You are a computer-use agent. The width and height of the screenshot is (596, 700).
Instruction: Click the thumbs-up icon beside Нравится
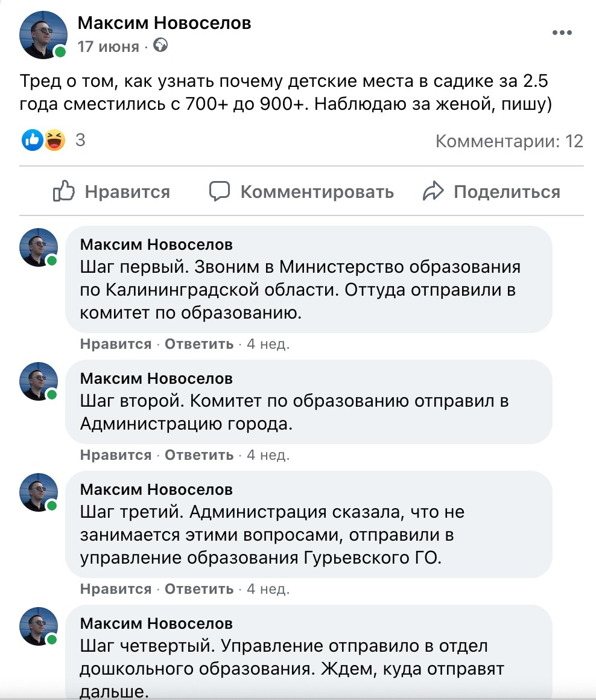tap(64, 191)
